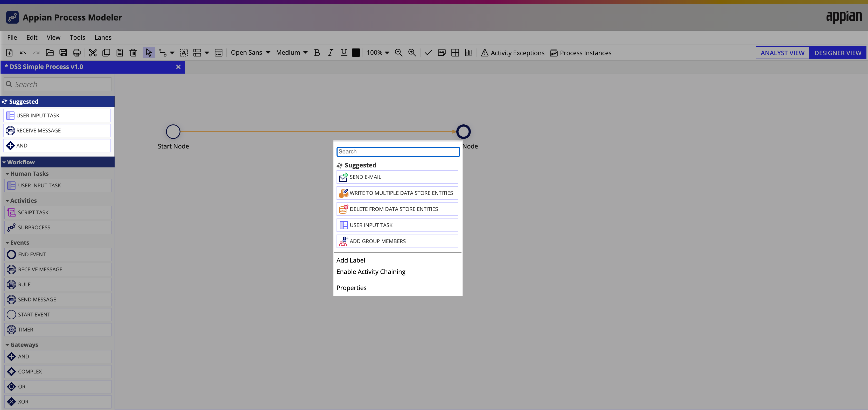Collapse the Workflow palette section
The height and width of the screenshot is (410, 868).
(x=4, y=162)
